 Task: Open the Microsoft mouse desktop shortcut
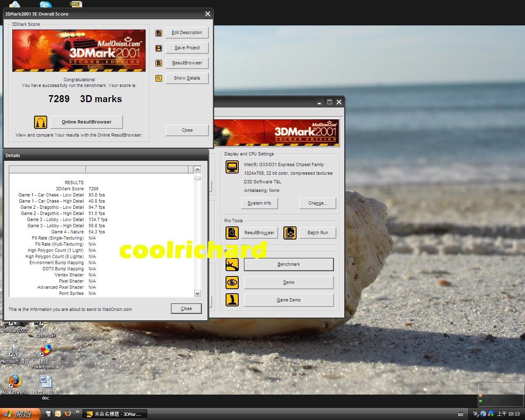(15, 354)
